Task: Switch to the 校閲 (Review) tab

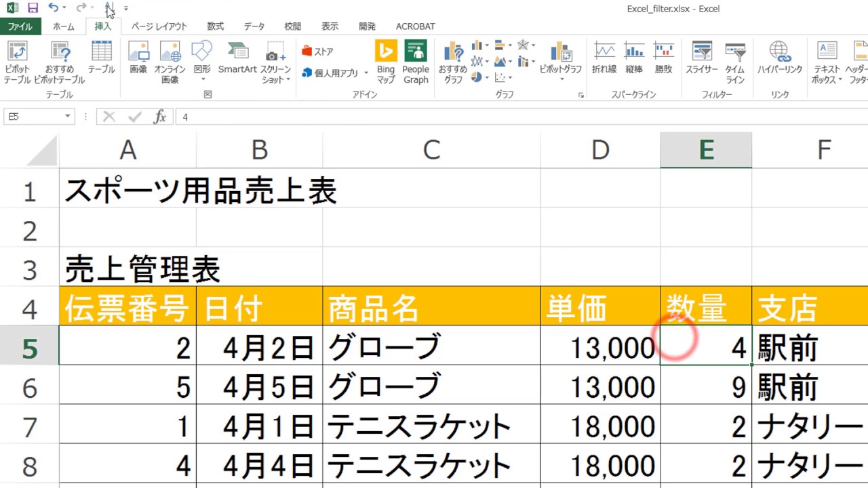Action: [293, 26]
